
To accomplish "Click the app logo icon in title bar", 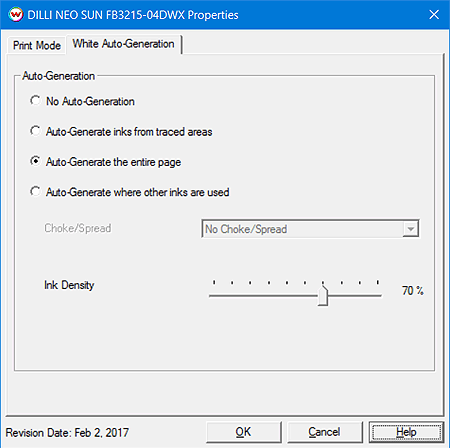I will [16, 15].
